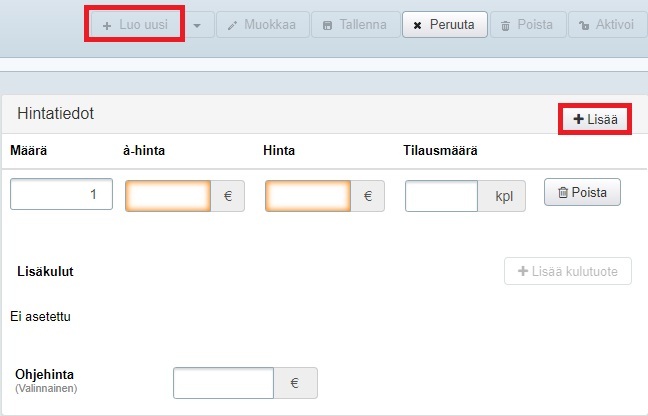The height and width of the screenshot is (416, 648).
Task: Click the kpl unit label
Action: [x=502, y=196]
